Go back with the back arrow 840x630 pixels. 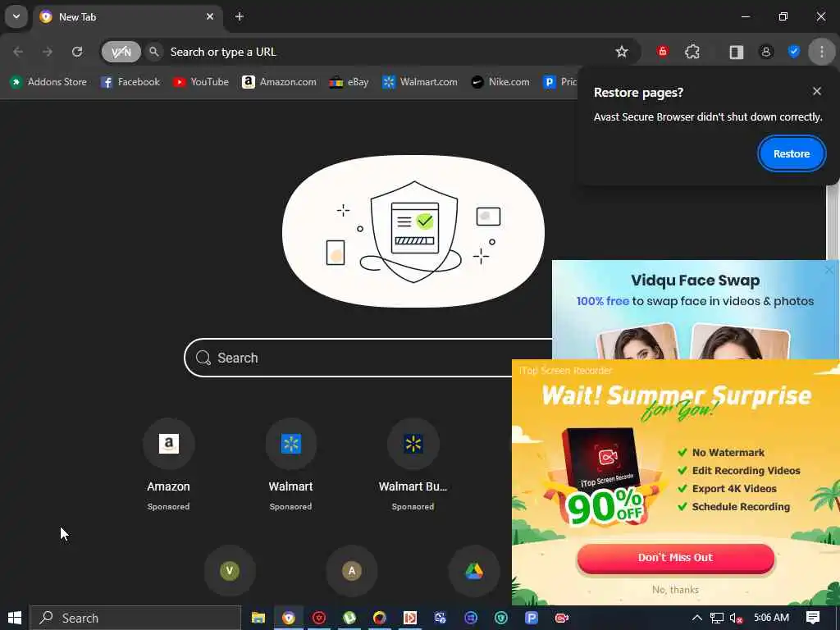click(18, 52)
